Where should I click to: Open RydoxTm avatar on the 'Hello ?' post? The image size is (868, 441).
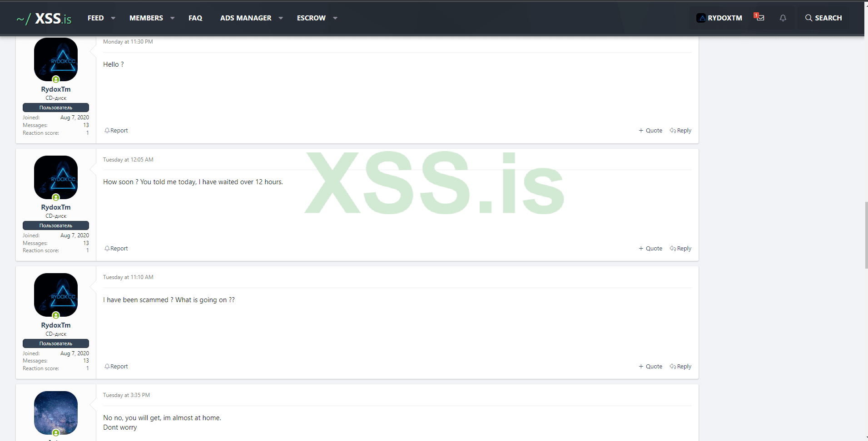pyautogui.click(x=56, y=59)
